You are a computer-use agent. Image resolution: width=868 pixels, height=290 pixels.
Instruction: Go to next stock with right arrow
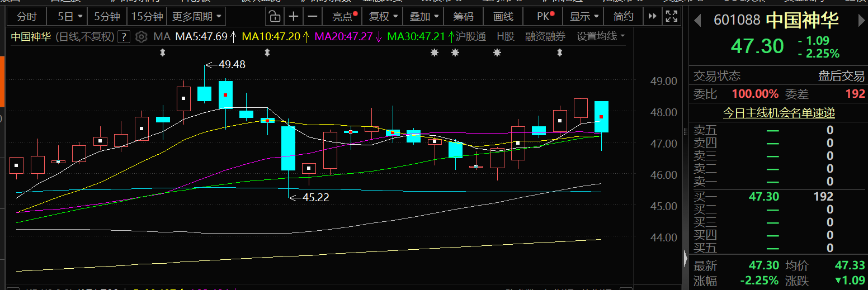click(x=861, y=21)
